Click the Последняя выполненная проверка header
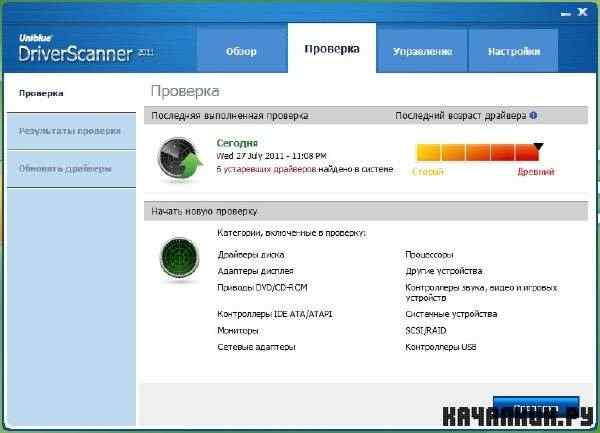The width and height of the screenshot is (600, 433). pyautogui.click(x=230, y=116)
